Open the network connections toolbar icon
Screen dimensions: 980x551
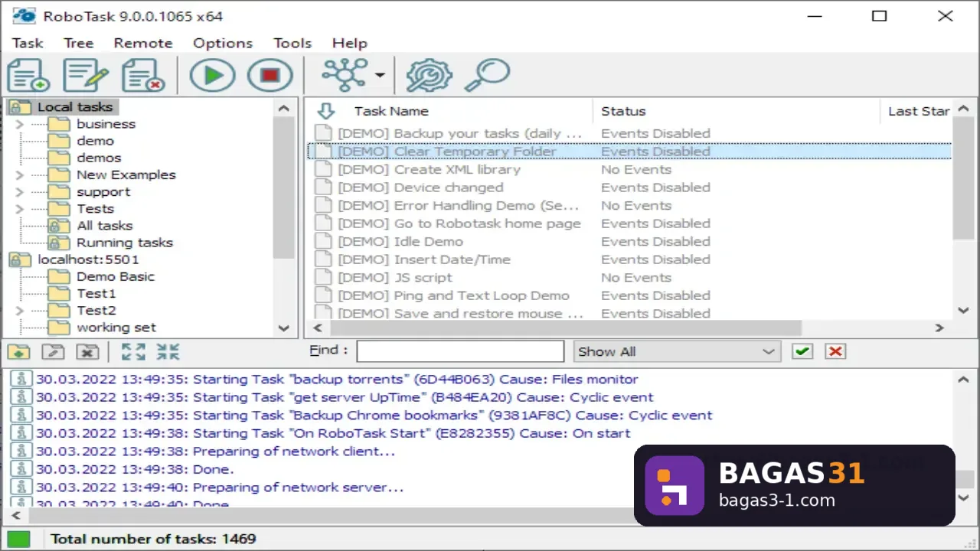(x=345, y=75)
